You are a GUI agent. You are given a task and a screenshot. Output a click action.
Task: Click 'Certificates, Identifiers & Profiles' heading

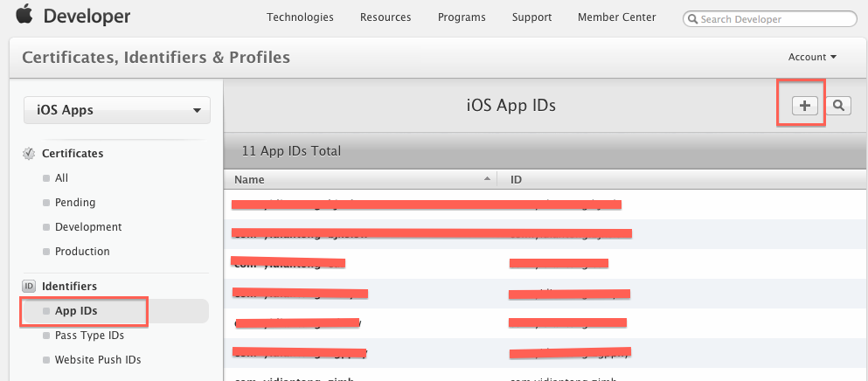click(x=156, y=57)
